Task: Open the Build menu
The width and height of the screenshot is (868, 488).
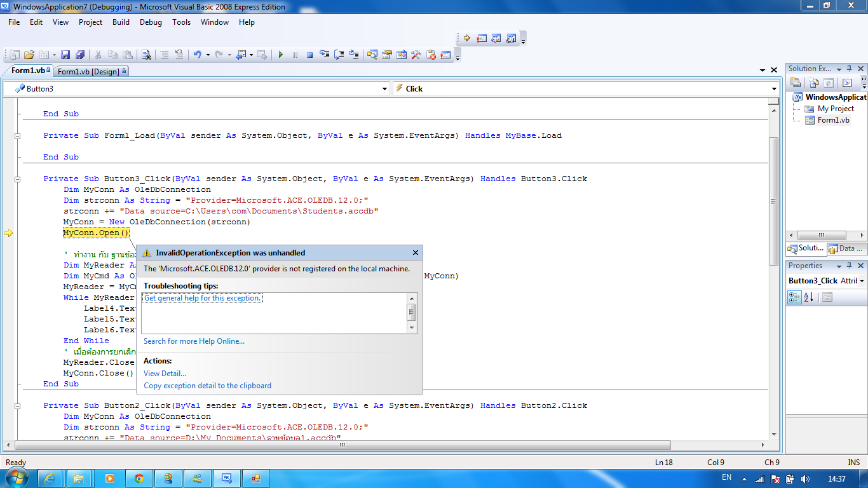Action: 121,22
